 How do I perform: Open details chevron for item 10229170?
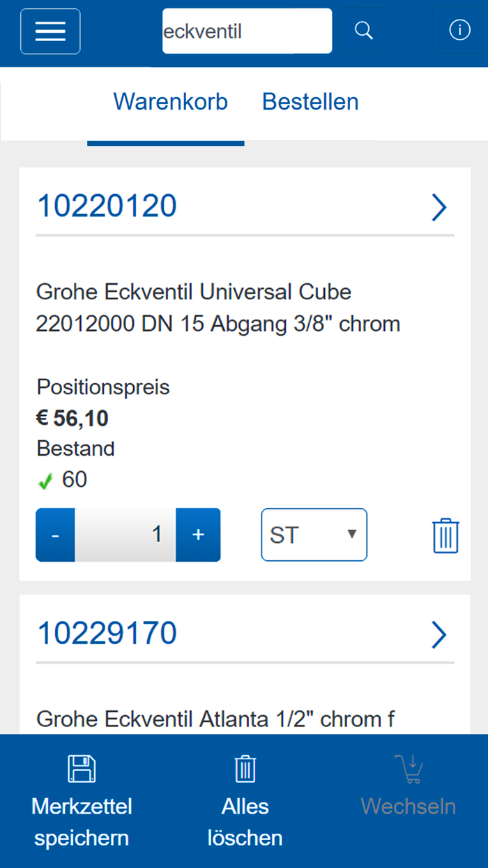point(439,634)
